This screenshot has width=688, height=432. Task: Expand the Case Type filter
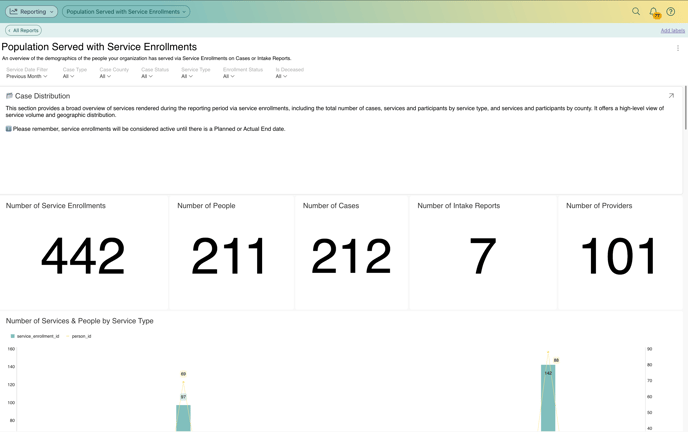[68, 76]
